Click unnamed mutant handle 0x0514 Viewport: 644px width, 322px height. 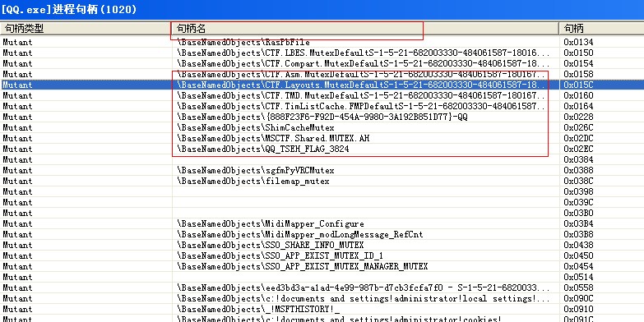[x=578, y=277]
